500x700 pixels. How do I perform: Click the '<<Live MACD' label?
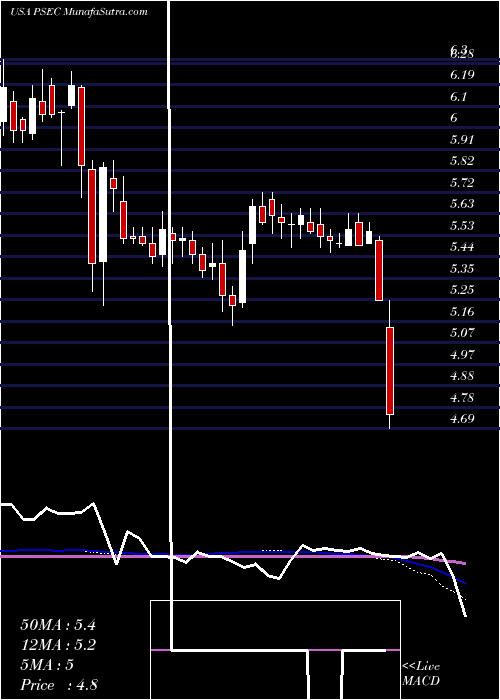[x=421, y=674]
